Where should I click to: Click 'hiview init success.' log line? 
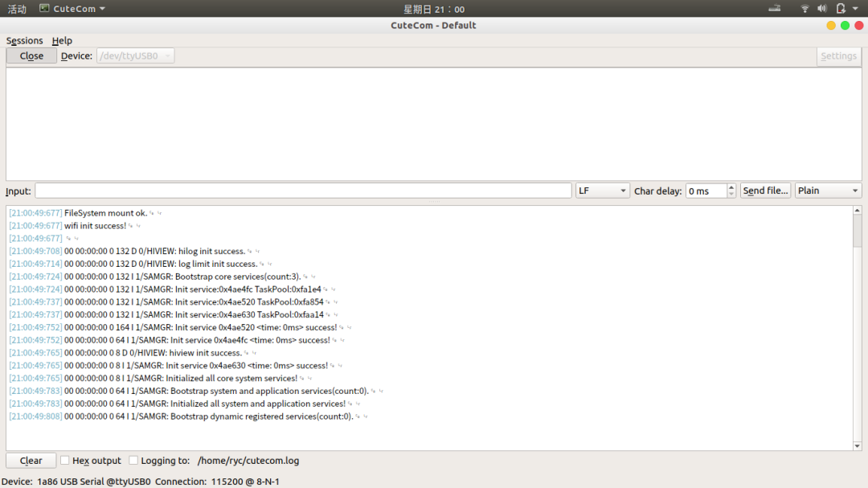206,353
